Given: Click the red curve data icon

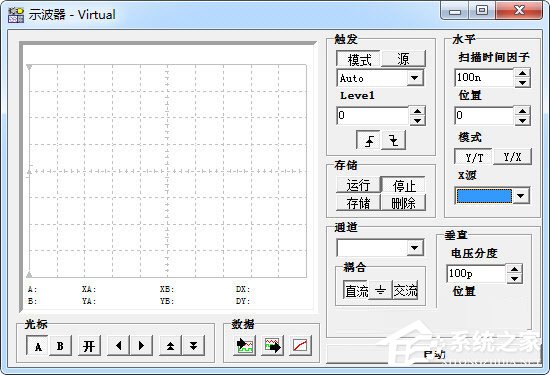Looking at the screenshot, I should (301, 346).
